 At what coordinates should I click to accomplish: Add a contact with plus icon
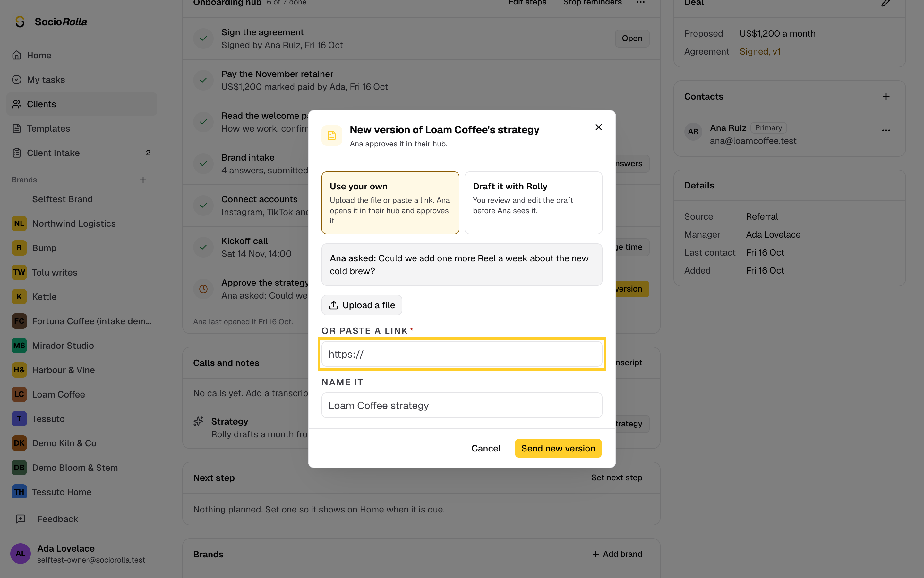(x=886, y=96)
